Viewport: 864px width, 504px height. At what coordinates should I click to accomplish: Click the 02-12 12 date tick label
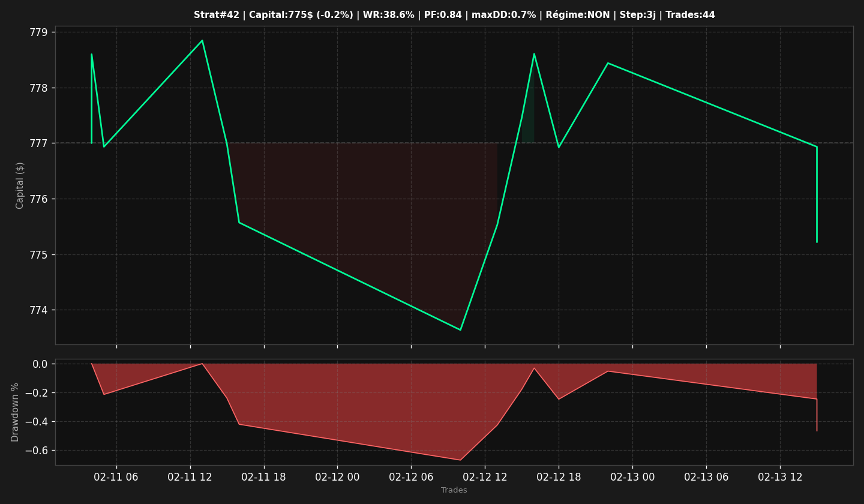coord(485,477)
